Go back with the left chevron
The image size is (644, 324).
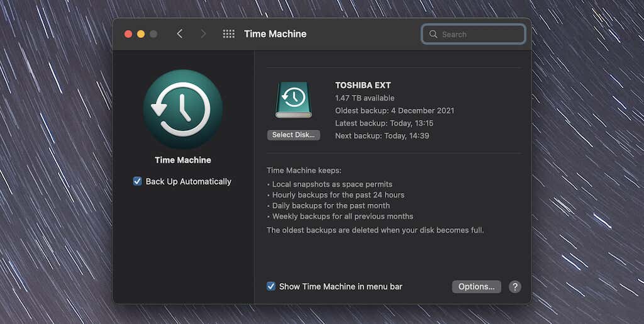[179, 34]
